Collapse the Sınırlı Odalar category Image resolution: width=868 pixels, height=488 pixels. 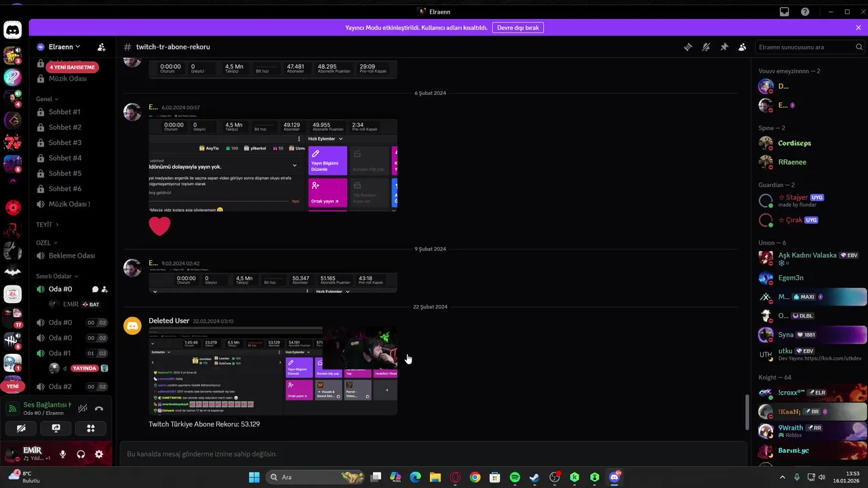(57, 277)
